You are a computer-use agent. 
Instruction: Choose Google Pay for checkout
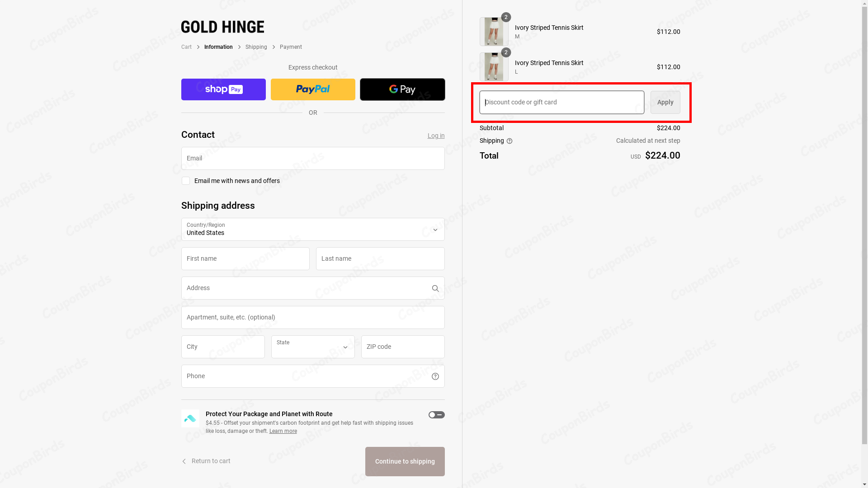[402, 89]
